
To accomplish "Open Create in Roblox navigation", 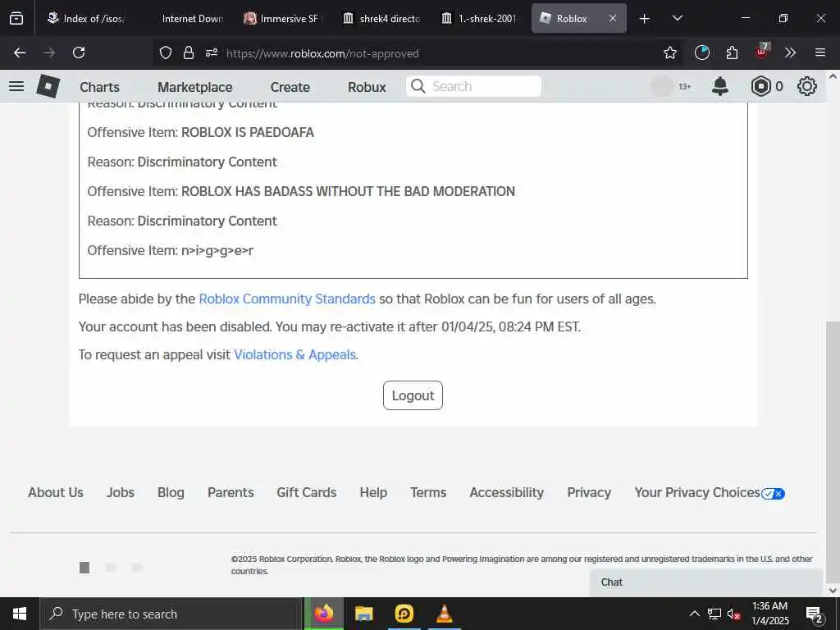I will pyautogui.click(x=290, y=87).
